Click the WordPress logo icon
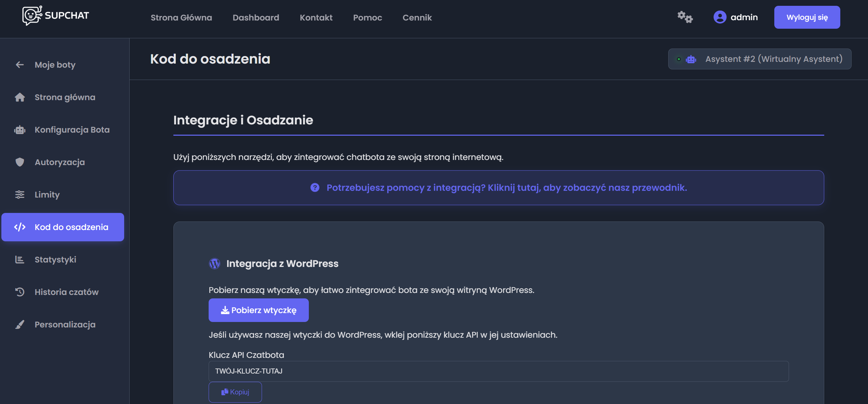868x404 pixels. click(x=214, y=264)
